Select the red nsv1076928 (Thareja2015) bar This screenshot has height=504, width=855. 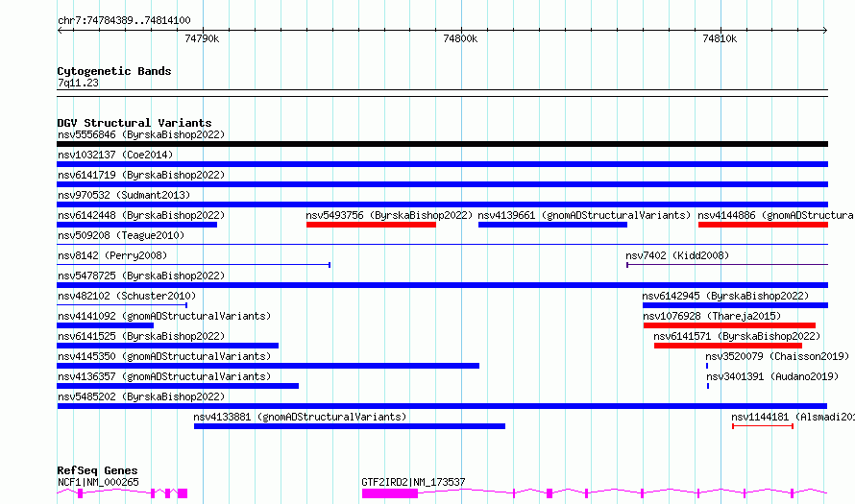click(729, 325)
